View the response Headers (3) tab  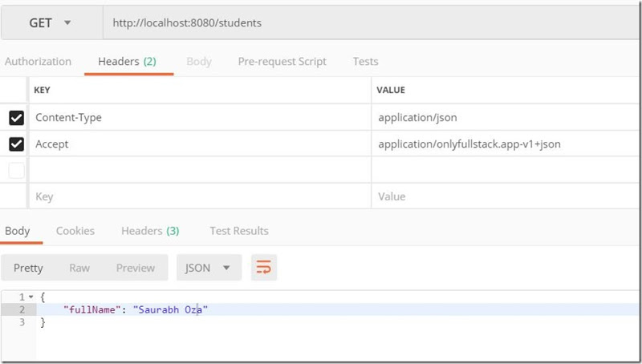[150, 231]
